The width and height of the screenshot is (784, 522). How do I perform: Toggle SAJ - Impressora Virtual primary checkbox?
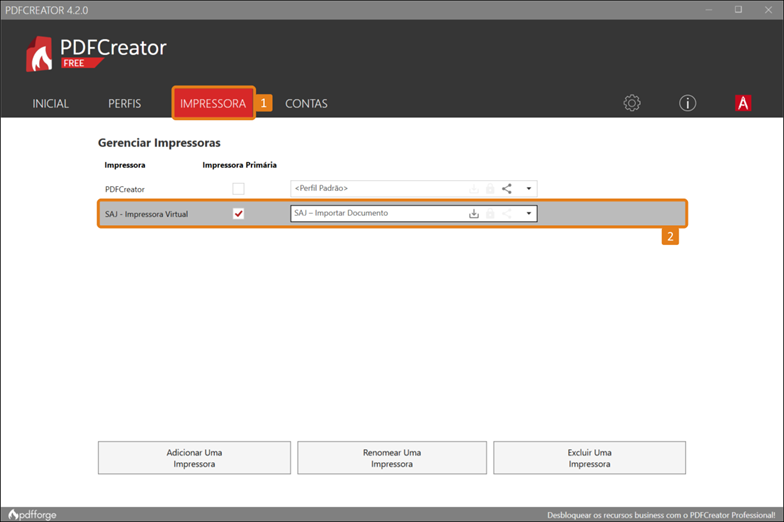238,213
